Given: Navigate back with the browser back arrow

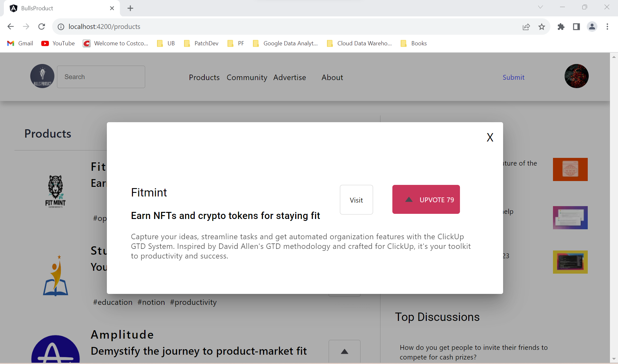Looking at the screenshot, I should click(x=10, y=27).
